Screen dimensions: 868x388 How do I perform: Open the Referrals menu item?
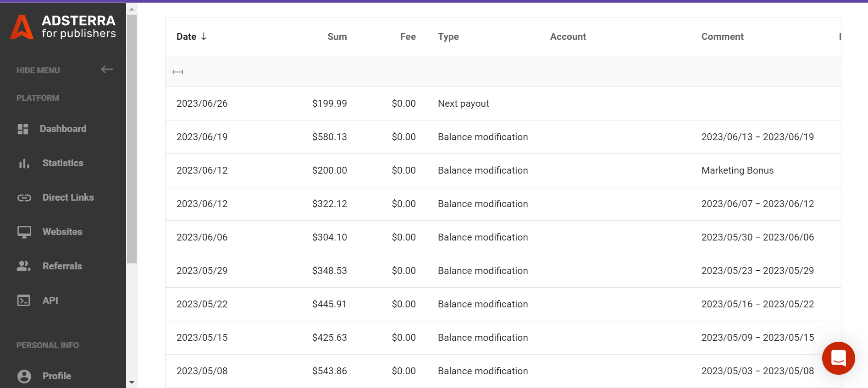click(62, 266)
